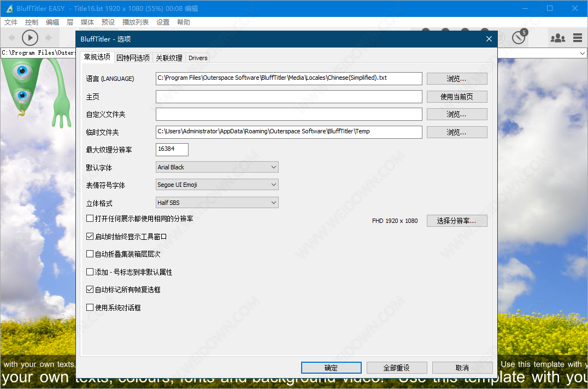
Task: Switch to the 因特网选项 tab
Action: (133, 58)
